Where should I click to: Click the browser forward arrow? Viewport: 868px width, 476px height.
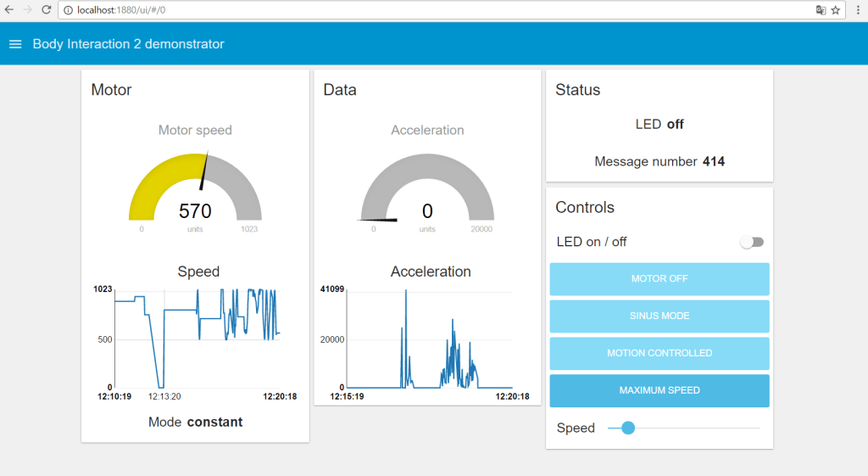click(27, 9)
